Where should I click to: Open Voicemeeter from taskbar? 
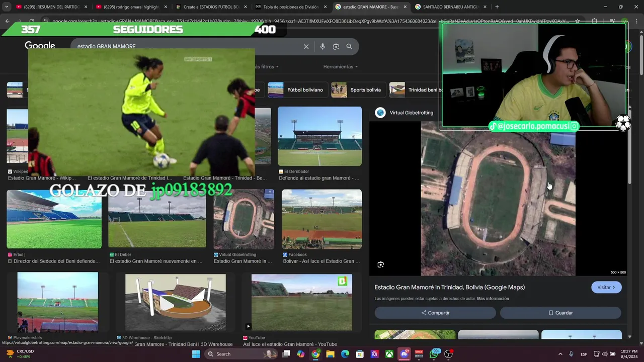[419, 354]
